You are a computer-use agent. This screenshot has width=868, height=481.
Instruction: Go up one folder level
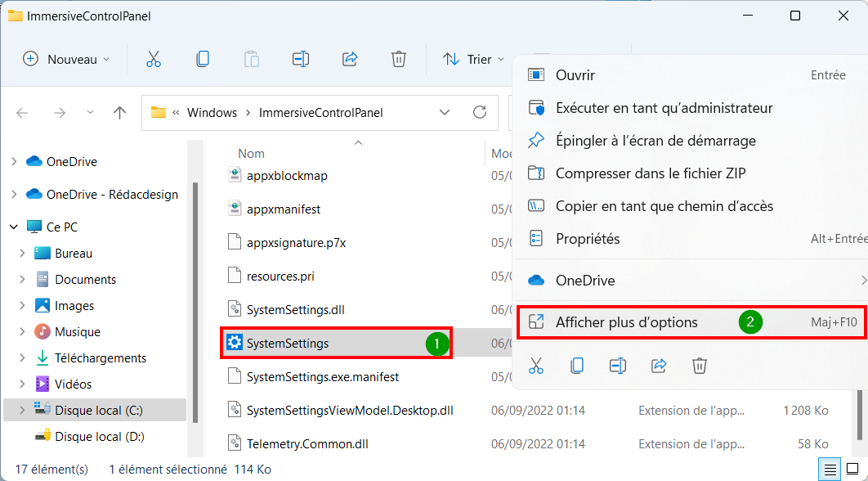pos(119,113)
